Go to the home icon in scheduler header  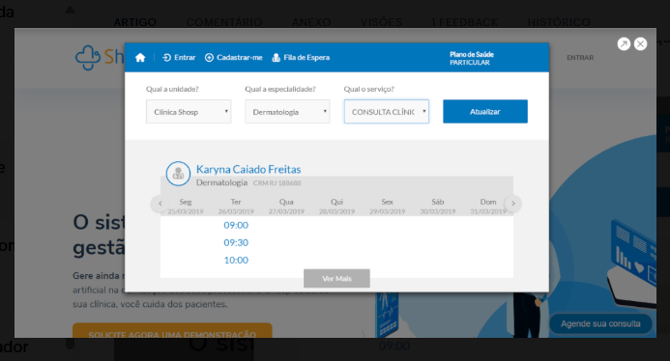(x=140, y=58)
